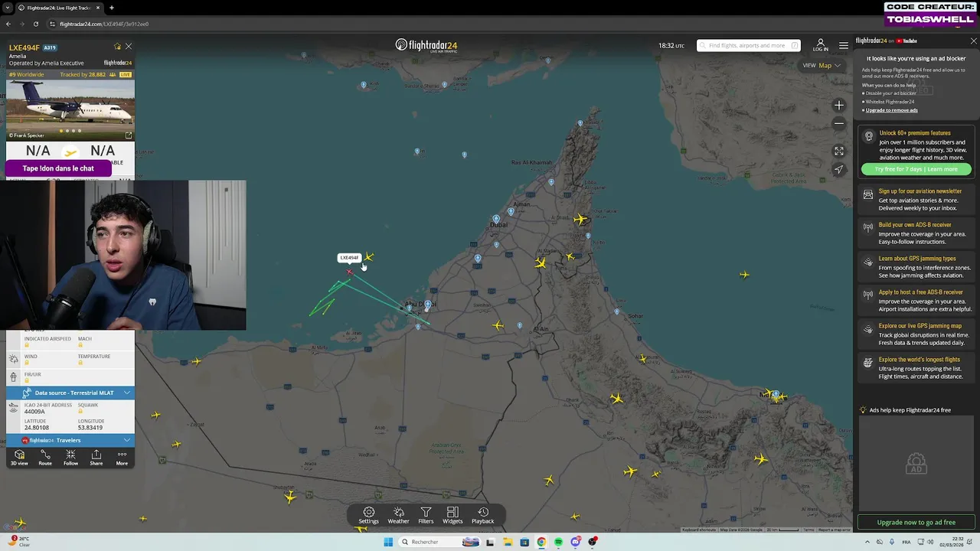The width and height of the screenshot is (980, 551).
Task: Click longitude value 53.83419
Action: (x=90, y=428)
